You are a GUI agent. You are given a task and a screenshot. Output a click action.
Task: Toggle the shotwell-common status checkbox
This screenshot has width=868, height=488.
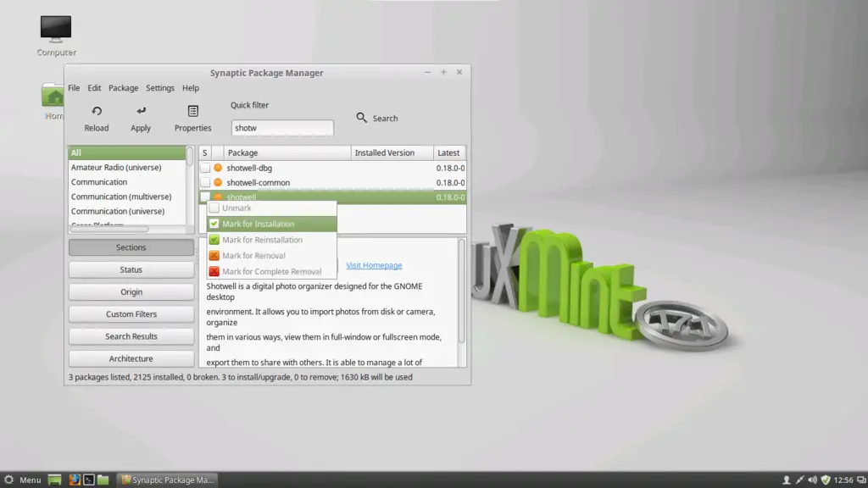205,183
